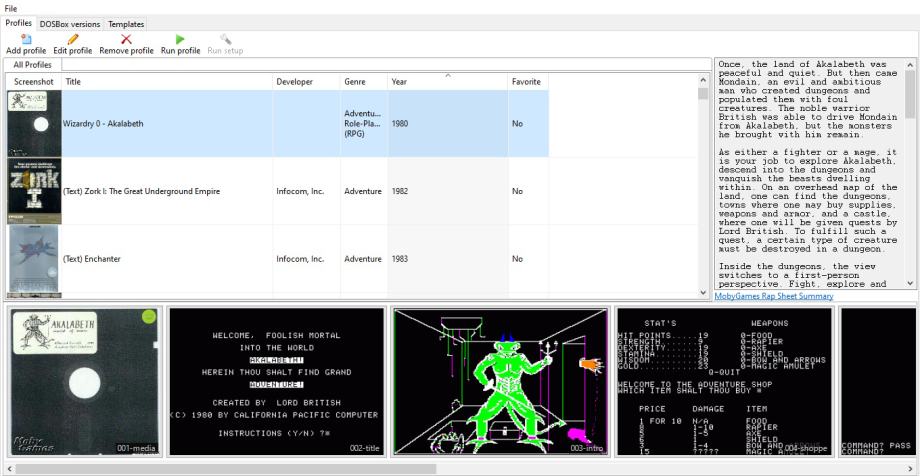Open the MobyGames Rap Sheet Summary link
This screenshot has width=920, height=476.
(774, 296)
